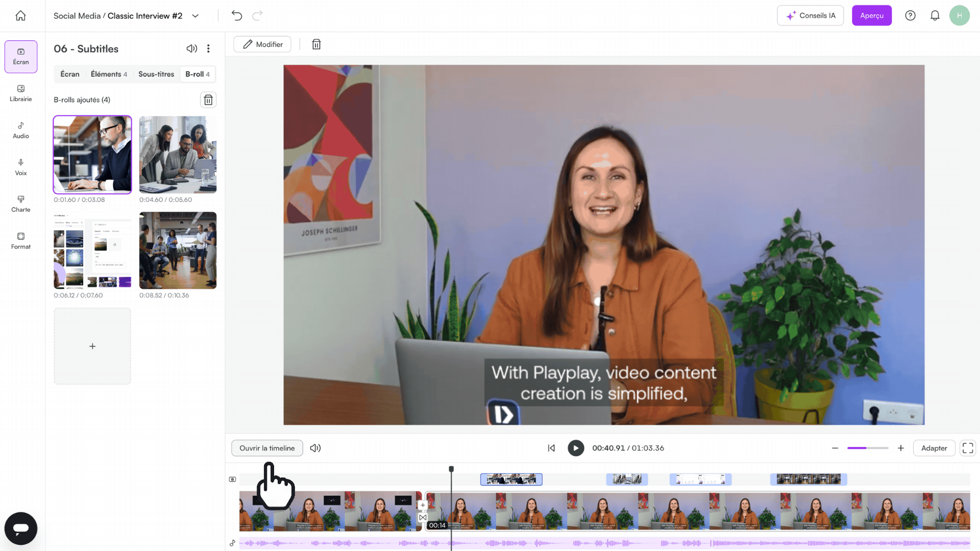Zoom in the timeline with plus
Image resolution: width=980 pixels, height=551 pixels.
tap(901, 448)
